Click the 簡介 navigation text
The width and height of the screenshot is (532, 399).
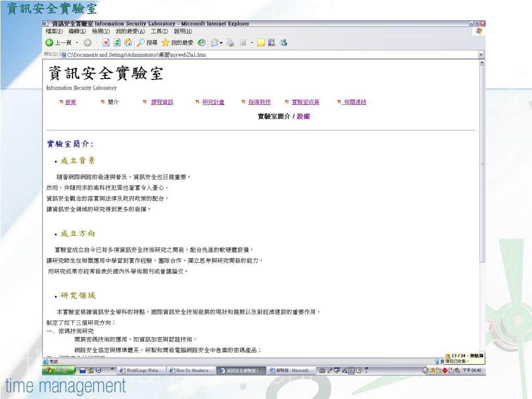tap(113, 102)
